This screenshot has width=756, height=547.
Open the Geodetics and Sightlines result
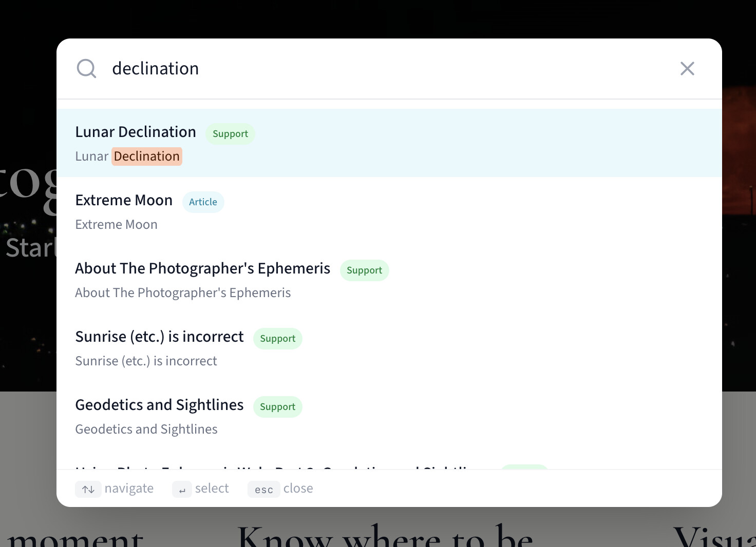coord(159,405)
